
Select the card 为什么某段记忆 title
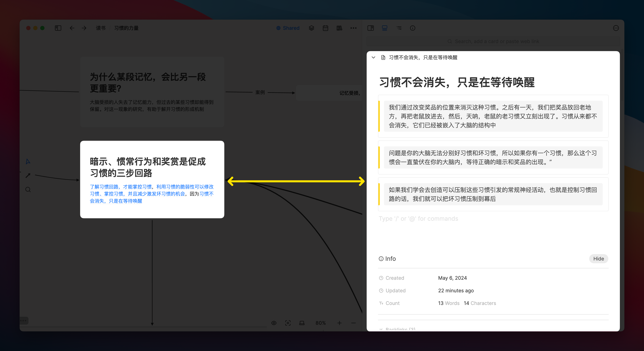coord(148,82)
